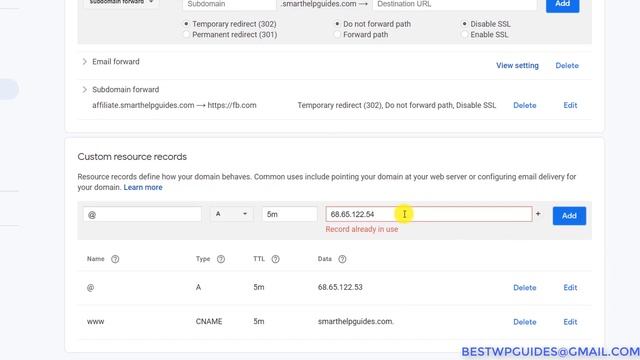Screen dimensions: 640x360
Task: Select Permanent redirect (301) option
Action: (x=187, y=35)
